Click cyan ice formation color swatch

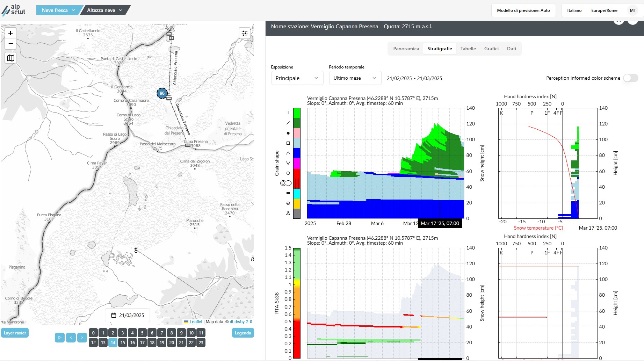(x=297, y=194)
